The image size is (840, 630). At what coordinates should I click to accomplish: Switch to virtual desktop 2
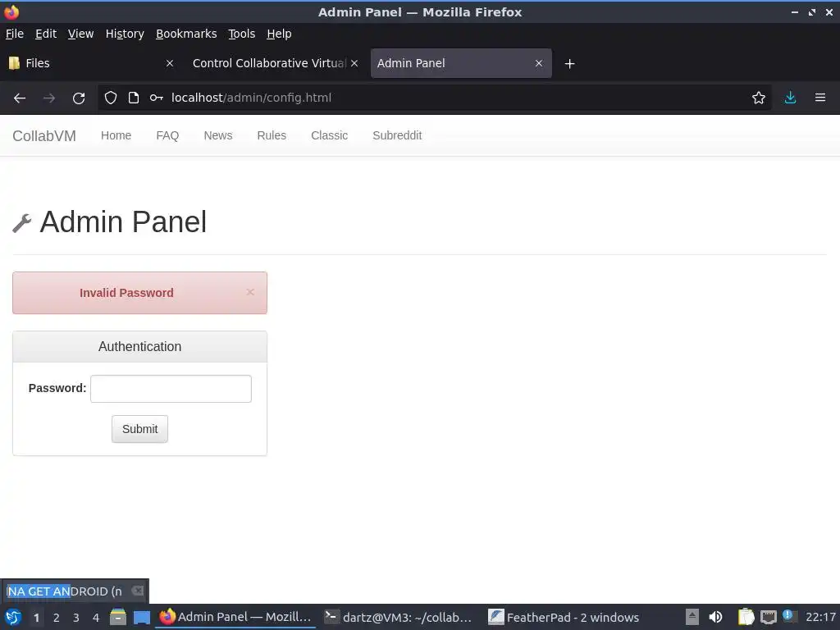point(57,618)
